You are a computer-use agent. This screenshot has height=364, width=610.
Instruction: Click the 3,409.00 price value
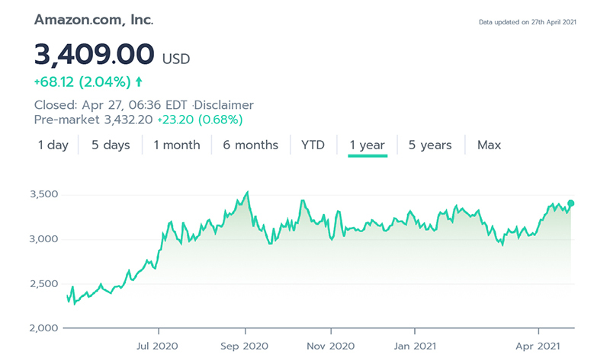(x=94, y=54)
